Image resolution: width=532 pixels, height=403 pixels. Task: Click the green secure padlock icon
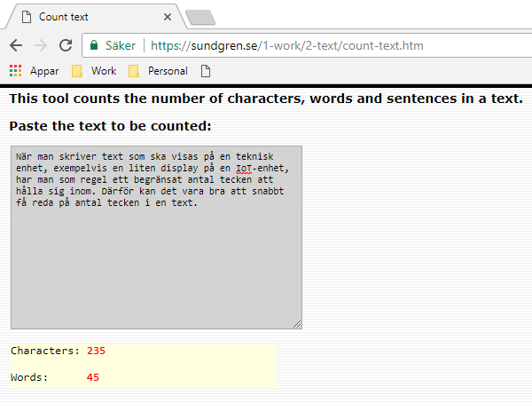(x=94, y=45)
